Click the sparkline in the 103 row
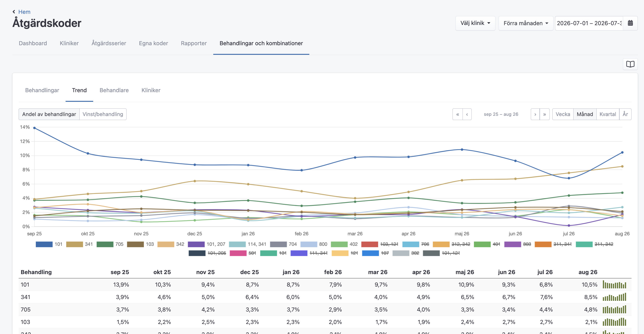 pos(614,322)
